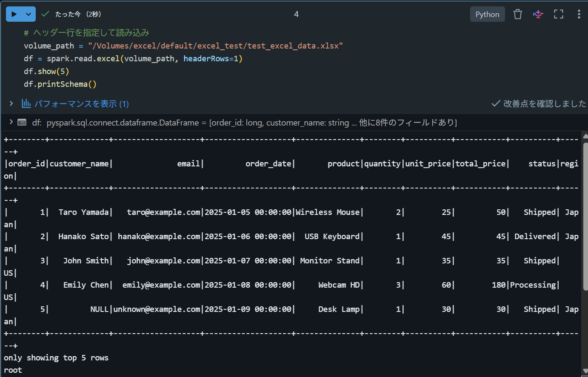Click the cell execution number 4
The width and height of the screenshot is (588, 377).
[x=296, y=14]
